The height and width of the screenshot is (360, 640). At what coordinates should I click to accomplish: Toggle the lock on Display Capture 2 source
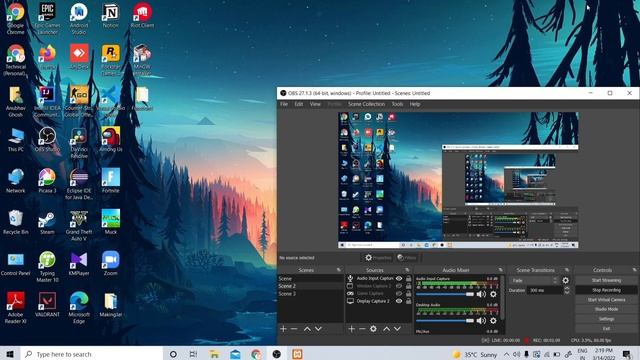(x=409, y=301)
